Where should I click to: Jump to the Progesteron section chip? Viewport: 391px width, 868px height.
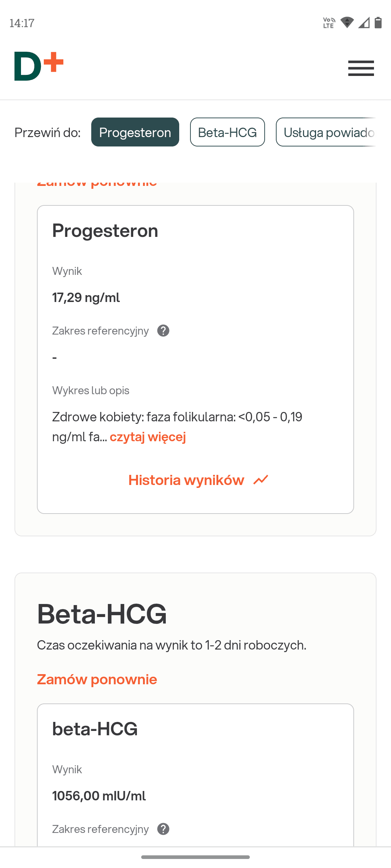click(x=135, y=132)
